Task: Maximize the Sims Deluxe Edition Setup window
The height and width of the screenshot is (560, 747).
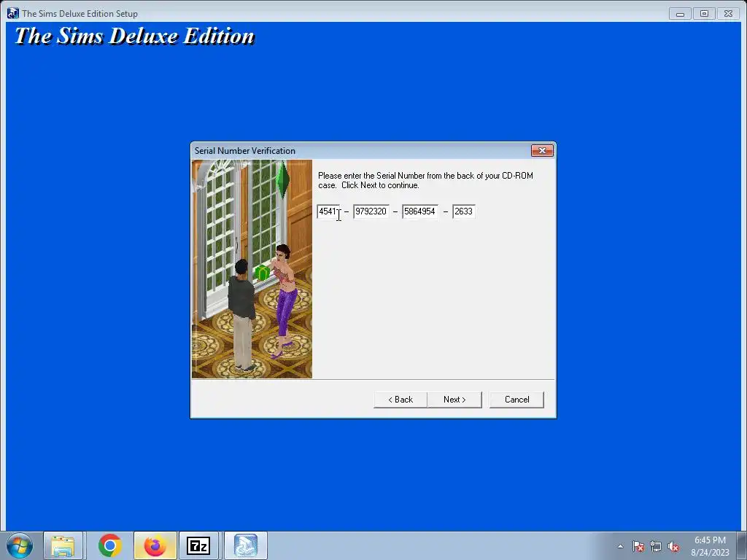Action: [x=704, y=14]
